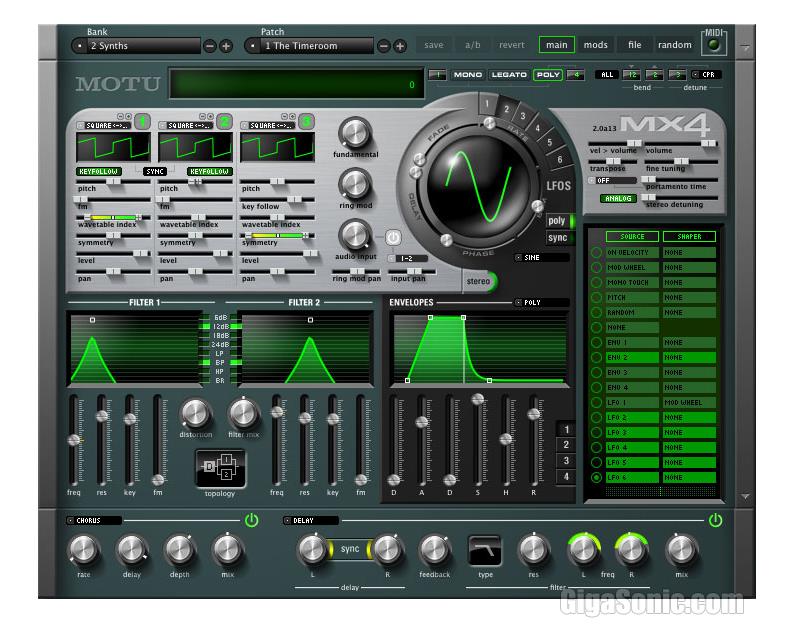The height and width of the screenshot is (624, 794).
Task: Click the filter mix knob
Action: pyautogui.click(x=244, y=413)
